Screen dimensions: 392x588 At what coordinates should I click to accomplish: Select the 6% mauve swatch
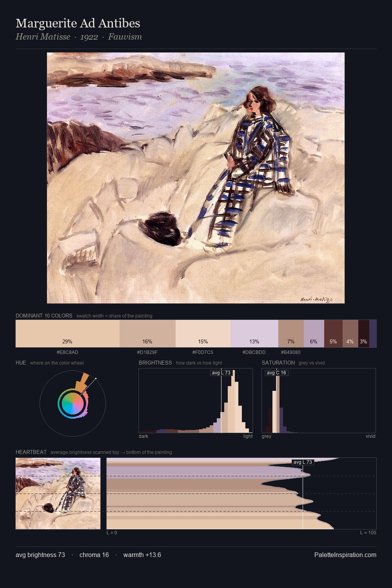pyautogui.click(x=314, y=334)
